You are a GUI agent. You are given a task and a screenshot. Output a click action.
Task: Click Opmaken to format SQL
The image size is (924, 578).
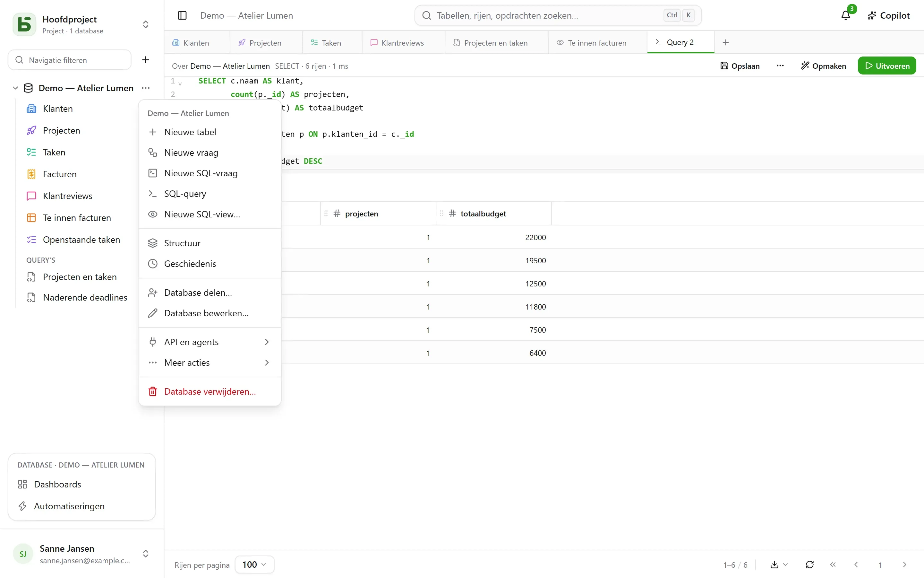click(x=823, y=66)
